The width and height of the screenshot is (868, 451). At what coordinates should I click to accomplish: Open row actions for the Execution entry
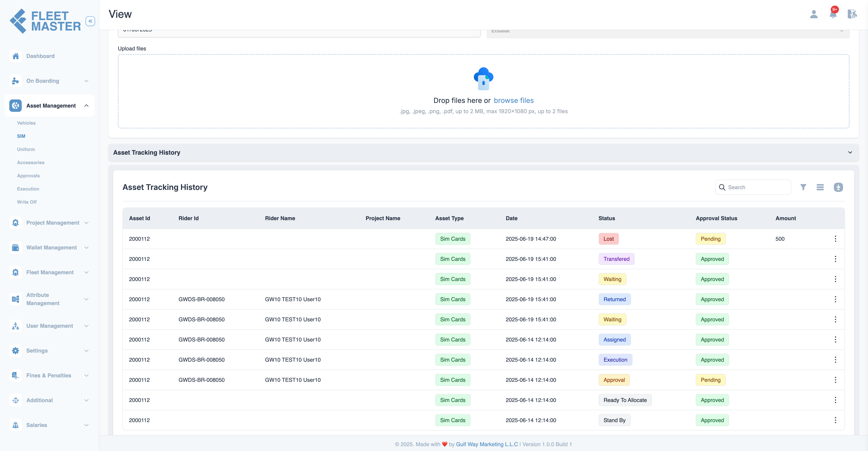835,360
